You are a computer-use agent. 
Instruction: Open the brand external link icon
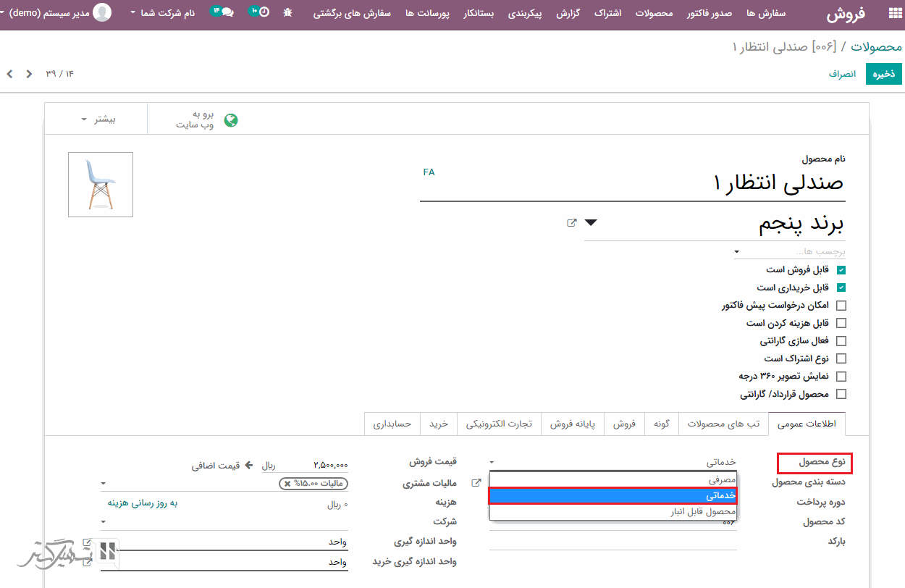point(571,223)
